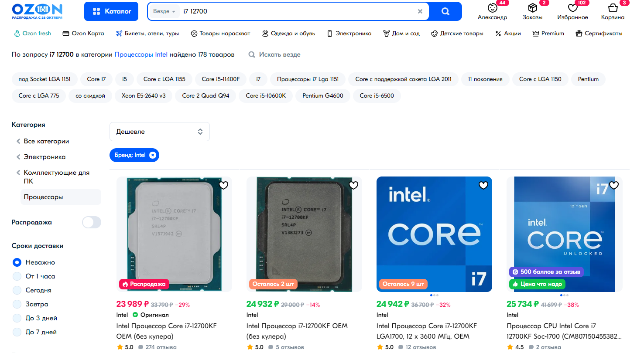Open the Корзина cart icon
Screen dimensions: 644x353
[613, 8]
